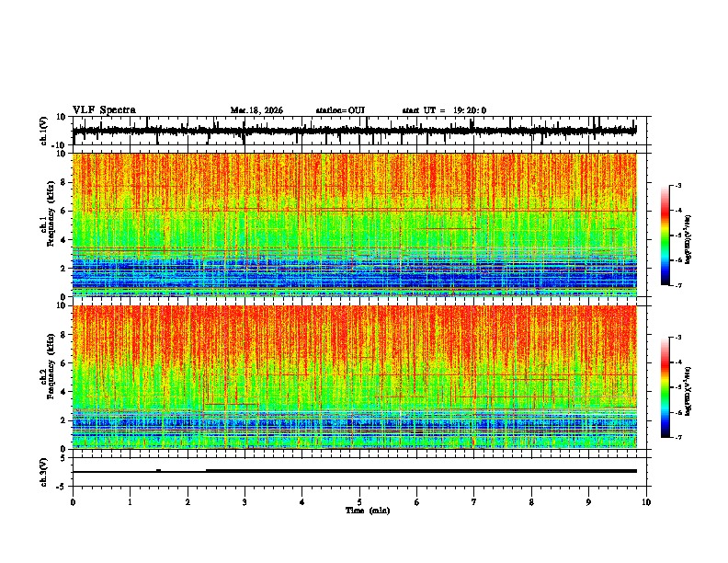This screenshot has width=728, height=563.
Task: Click the 'station=OUI' header label
Action: point(340,110)
